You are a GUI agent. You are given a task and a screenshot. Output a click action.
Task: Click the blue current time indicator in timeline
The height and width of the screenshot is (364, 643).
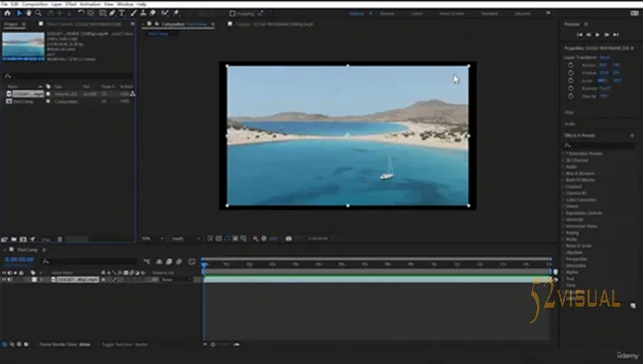204,264
